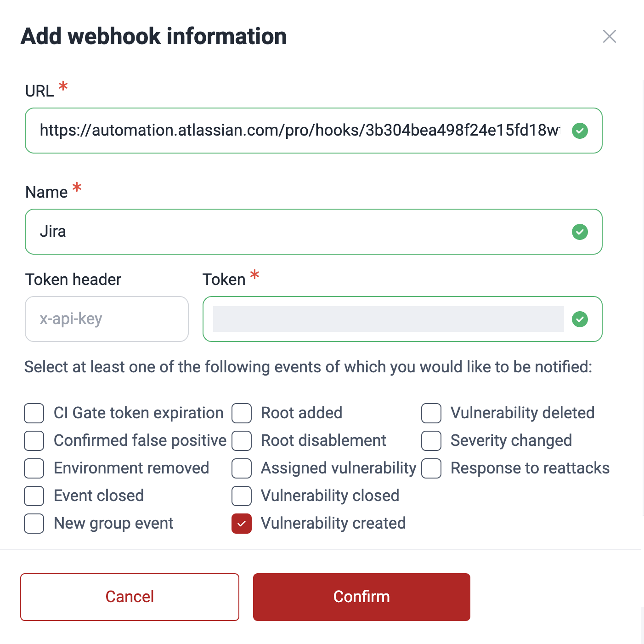Click the green checkmark icon beside URL field
This screenshot has width=644, height=644.
[580, 131]
